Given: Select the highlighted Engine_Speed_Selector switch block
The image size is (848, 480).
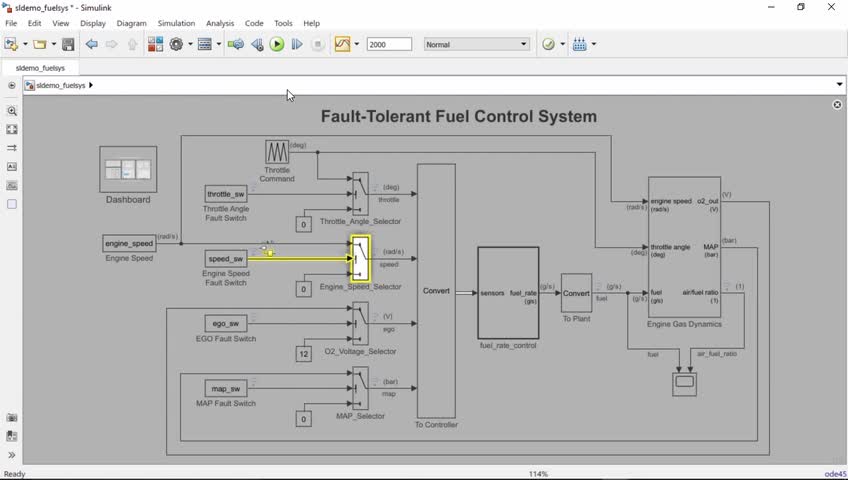Looking at the screenshot, I should pyautogui.click(x=360, y=259).
